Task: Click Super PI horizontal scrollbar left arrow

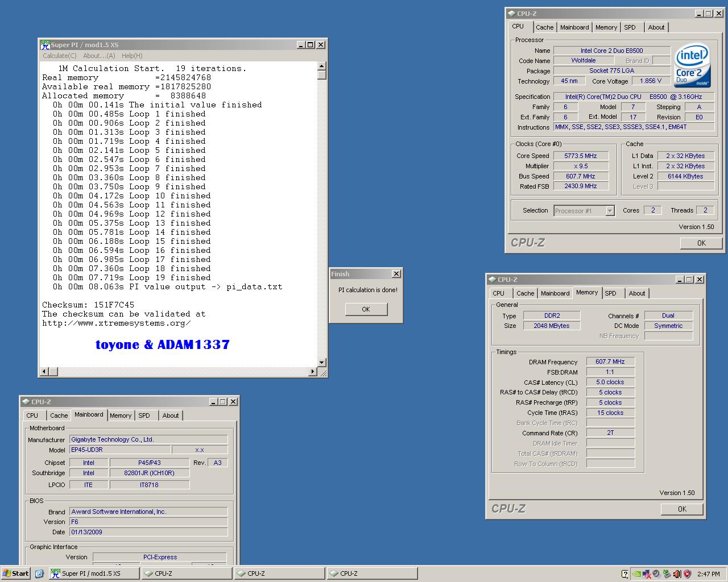Action: tap(44, 372)
